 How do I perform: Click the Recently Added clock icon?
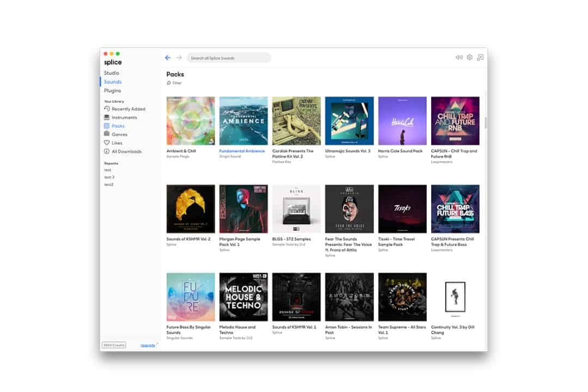coord(107,109)
